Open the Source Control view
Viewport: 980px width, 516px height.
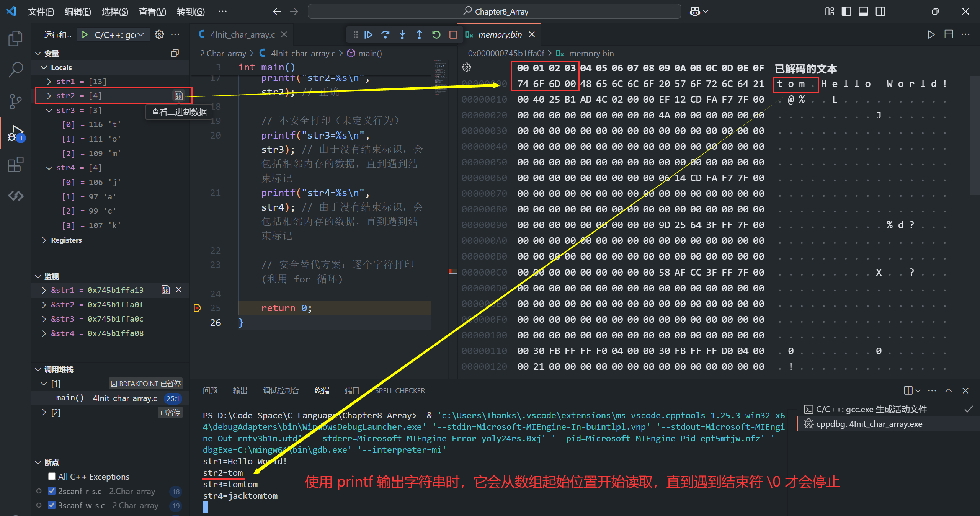pos(15,101)
